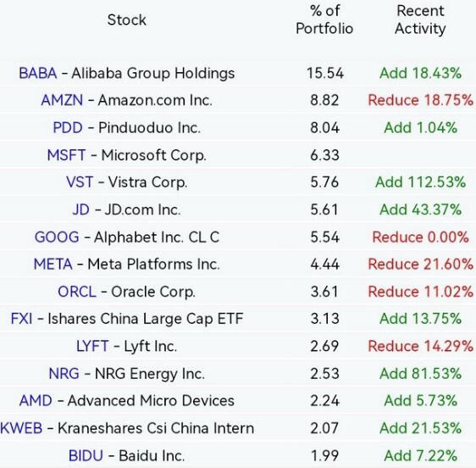Image resolution: width=476 pixels, height=468 pixels.
Task: Sort by % of Portfolio header
Action: point(324,19)
